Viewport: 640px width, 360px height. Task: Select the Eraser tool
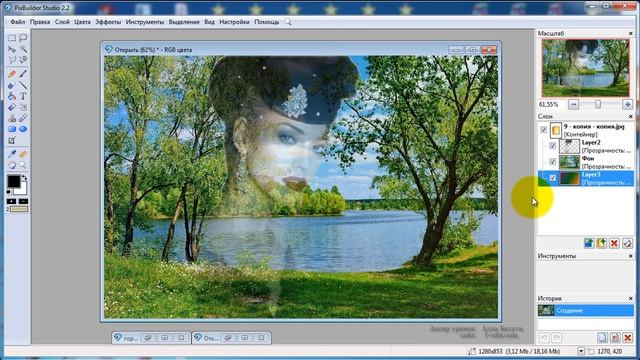(x=12, y=85)
